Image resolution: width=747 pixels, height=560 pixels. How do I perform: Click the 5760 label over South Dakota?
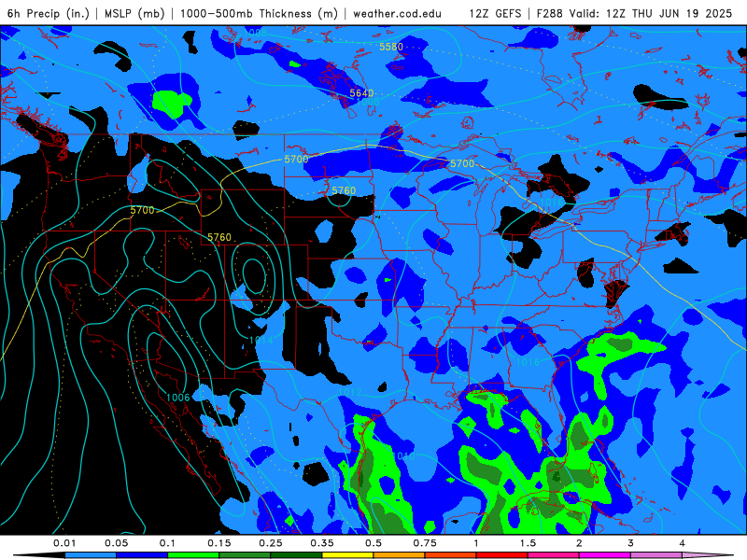[344, 190]
